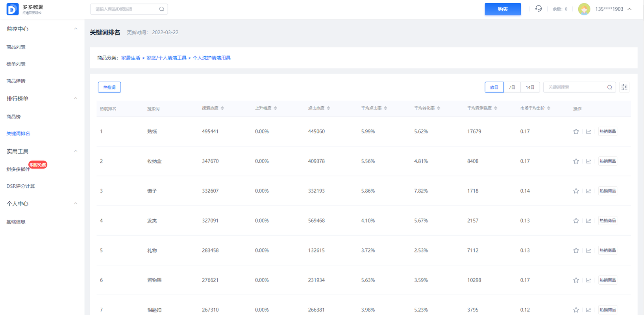Collapse the 监控中心 sidebar section

coord(76,29)
